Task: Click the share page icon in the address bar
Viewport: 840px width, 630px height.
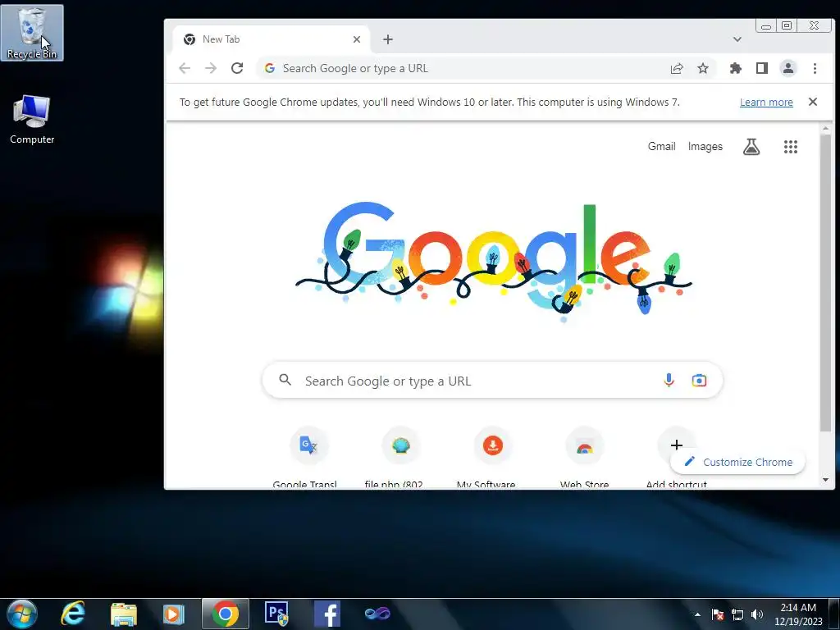Action: click(677, 68)
